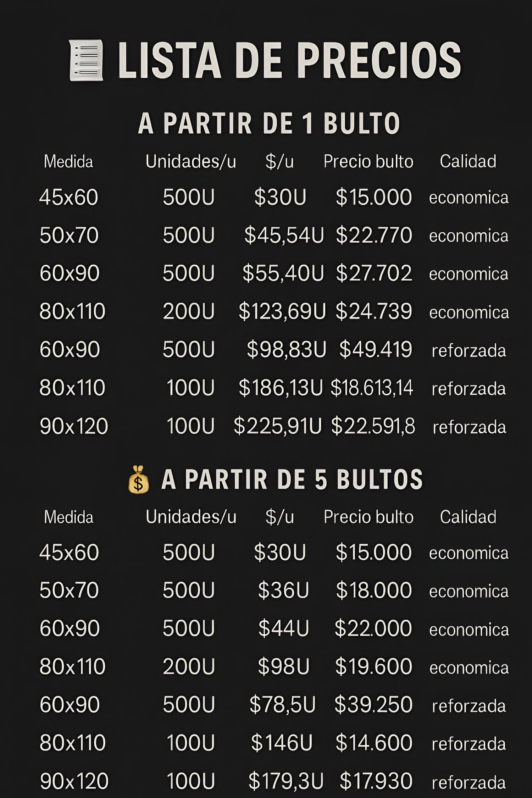Screen dimensions: 532x798
Task: Click the price list document icon
Action: [86, 60]
